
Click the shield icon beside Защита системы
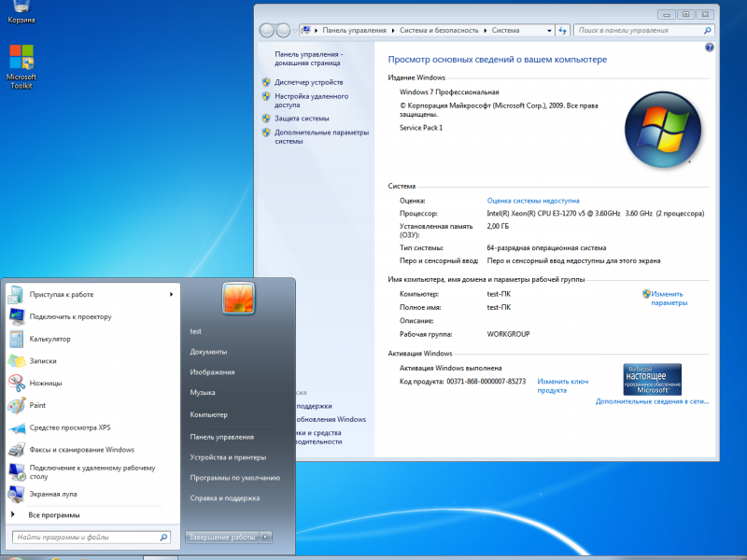(266, 119)
